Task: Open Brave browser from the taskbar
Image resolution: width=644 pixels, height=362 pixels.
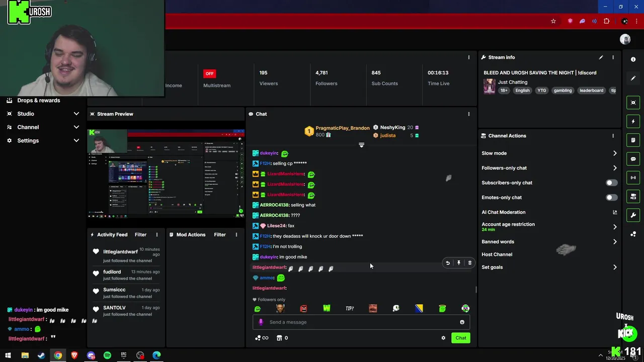Action: pos(74,355)
